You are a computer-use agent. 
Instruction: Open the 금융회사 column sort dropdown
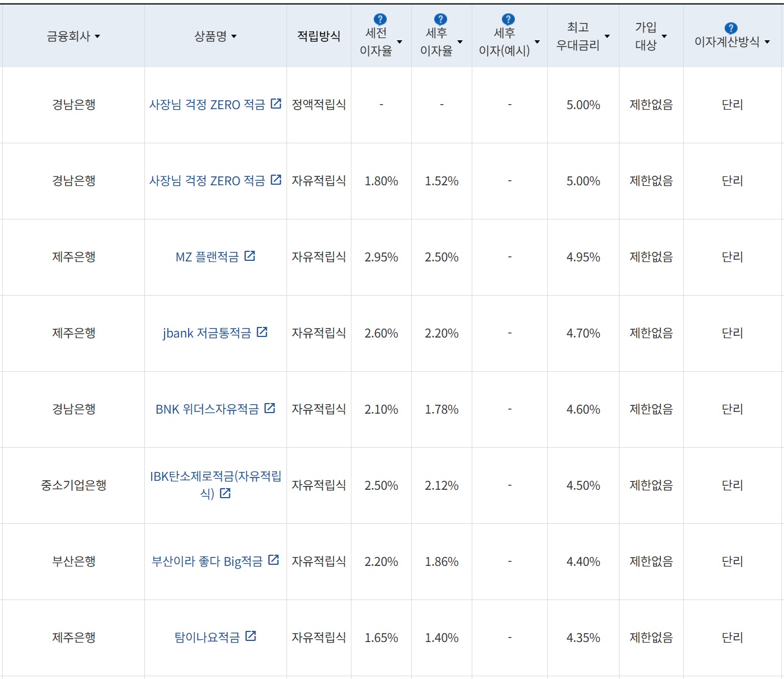pyautogui.click(x=98, y=37)
